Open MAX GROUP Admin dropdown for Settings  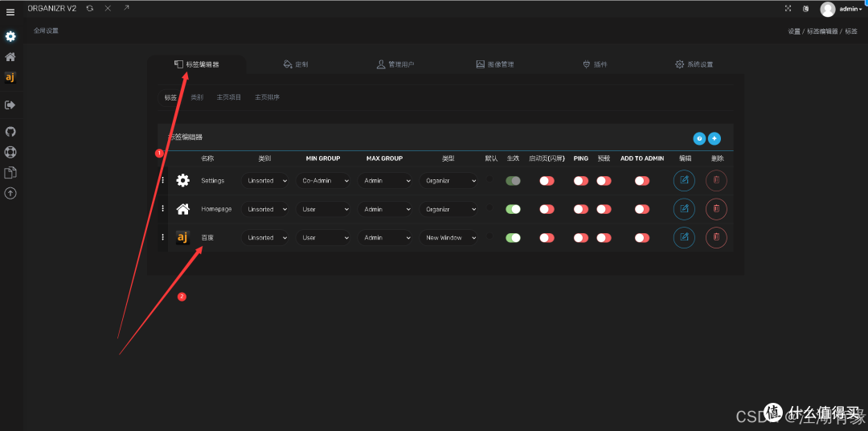(x=385, y=181)
